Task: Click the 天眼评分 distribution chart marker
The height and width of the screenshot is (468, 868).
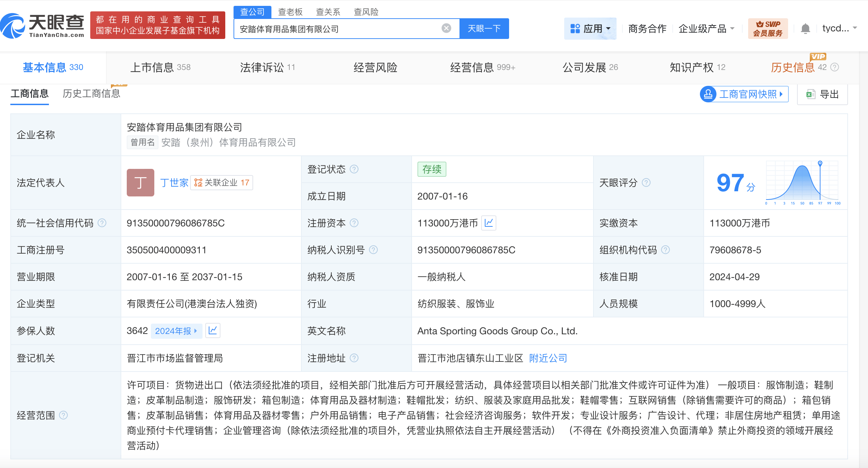Action: (820, 163)
